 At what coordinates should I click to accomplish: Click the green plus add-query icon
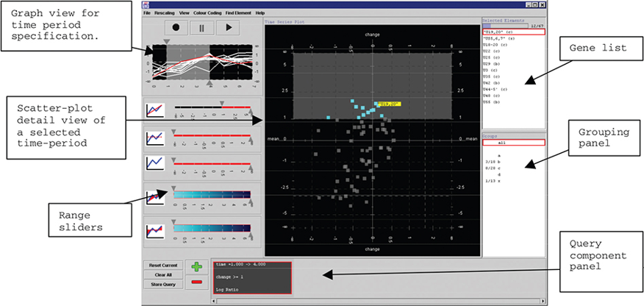coord(197,267)
